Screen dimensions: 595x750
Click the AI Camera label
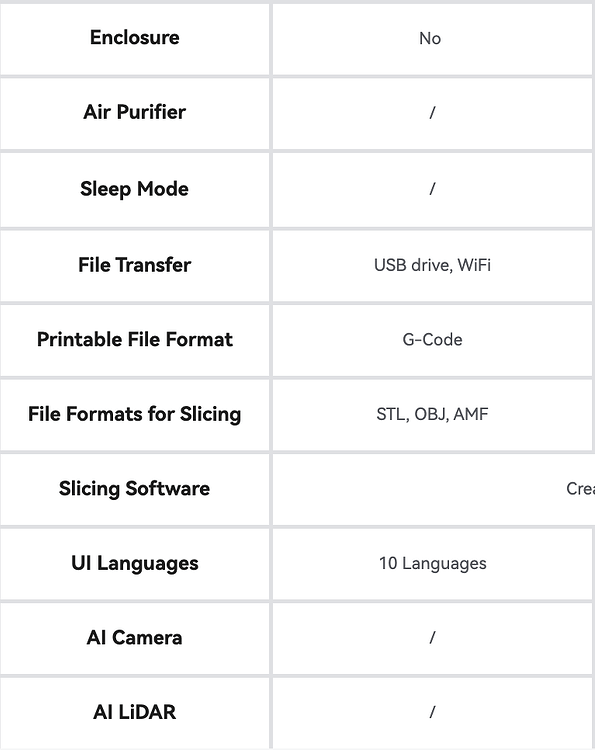134,638
